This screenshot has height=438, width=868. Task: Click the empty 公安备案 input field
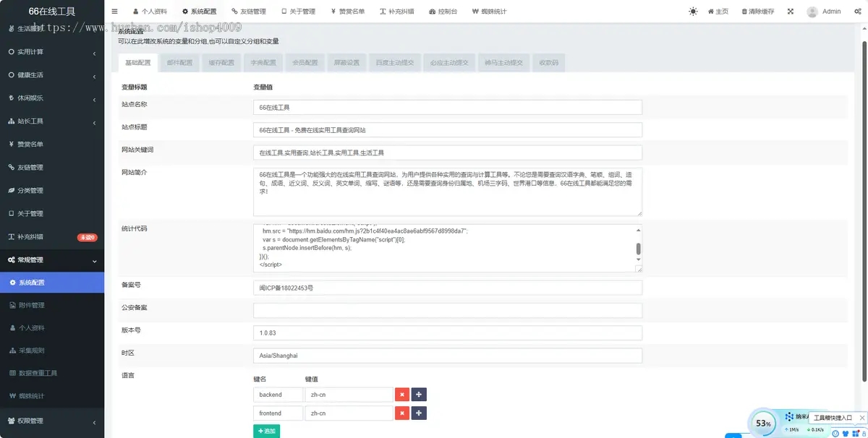[448, 310]
